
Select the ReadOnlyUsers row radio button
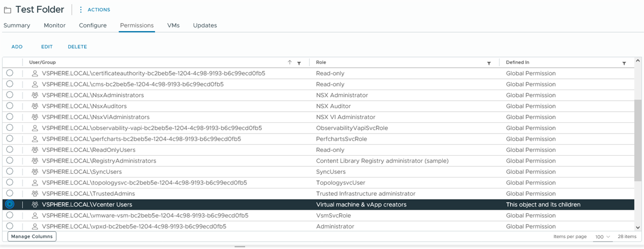coord(10,150)
